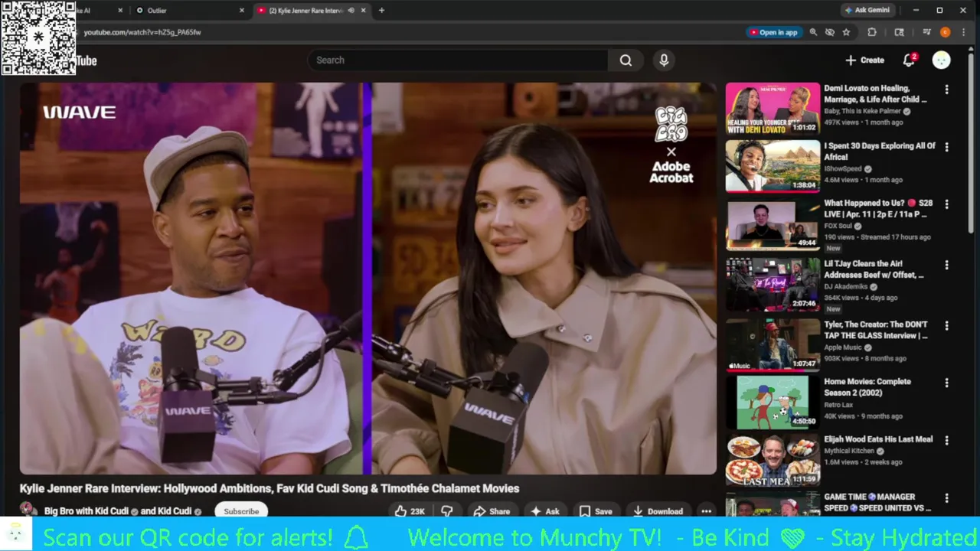Open the YouTube account avatar menu
The image size is (980, 551).
tap(941, 60)
